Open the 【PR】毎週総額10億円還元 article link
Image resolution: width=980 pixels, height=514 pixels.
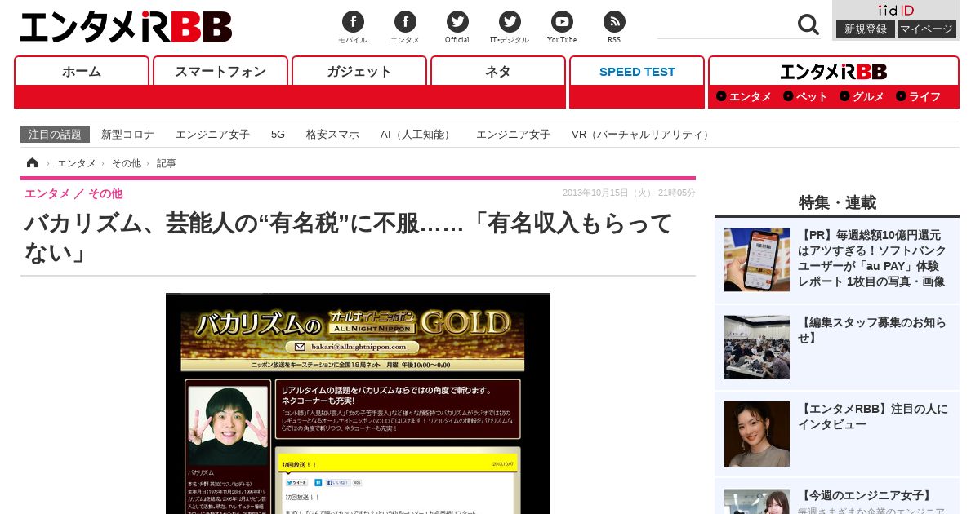(x=872, y=258)
